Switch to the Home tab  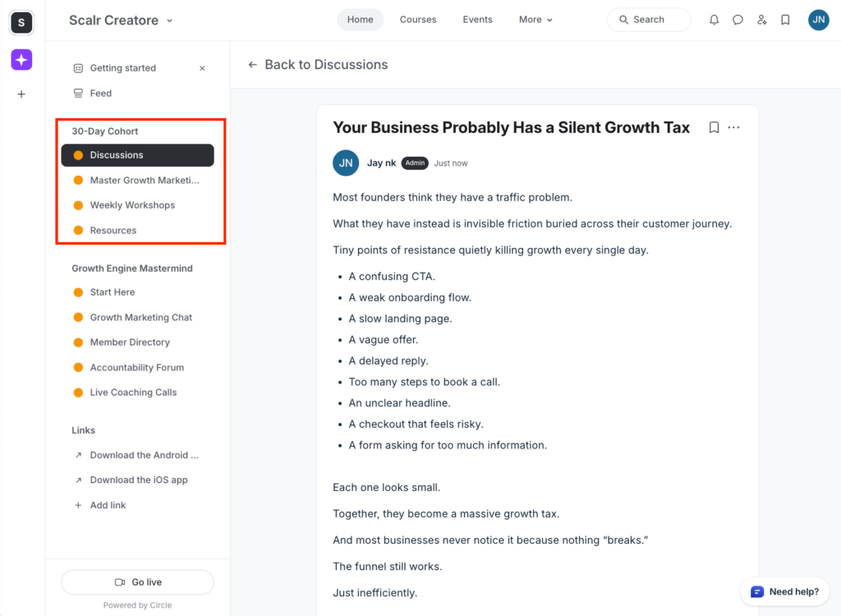(x=360, y=20)
